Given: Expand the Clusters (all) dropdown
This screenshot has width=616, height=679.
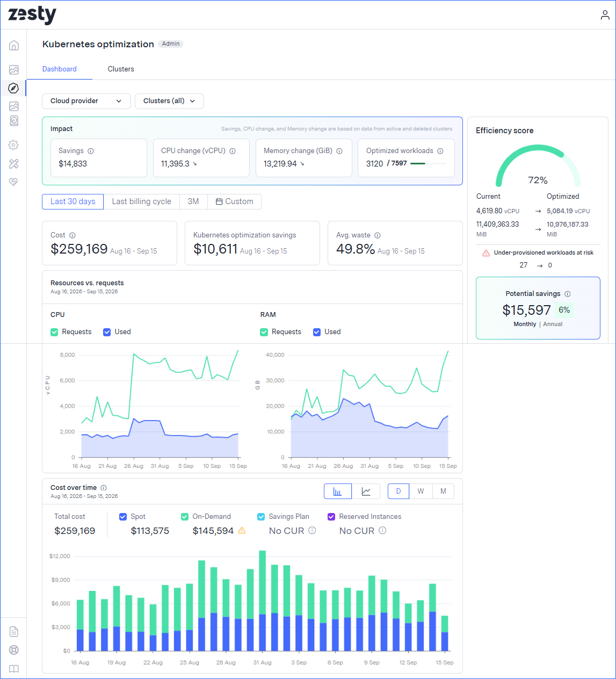Looking at the screenshot, I should [169, 101].
